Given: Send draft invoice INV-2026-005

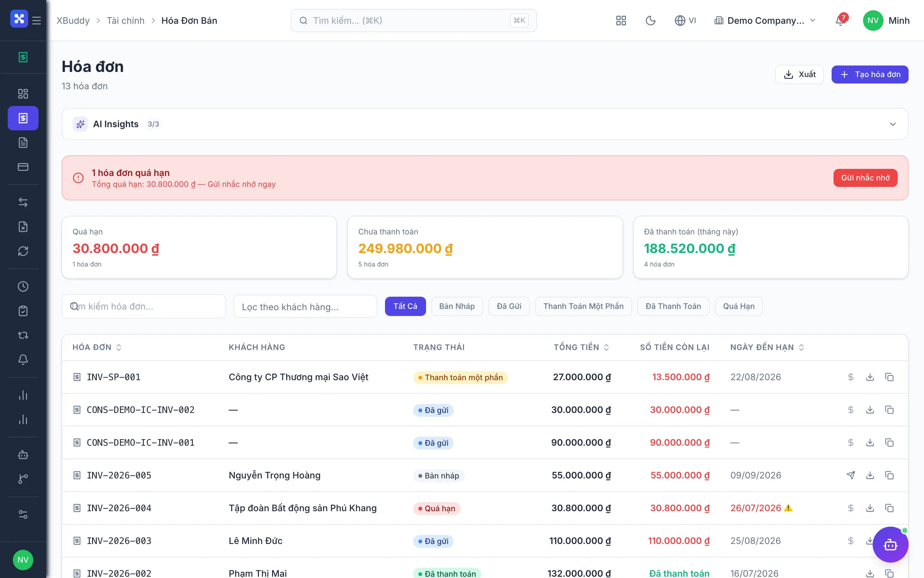Looking at the screenshot, I should point(851,476).
